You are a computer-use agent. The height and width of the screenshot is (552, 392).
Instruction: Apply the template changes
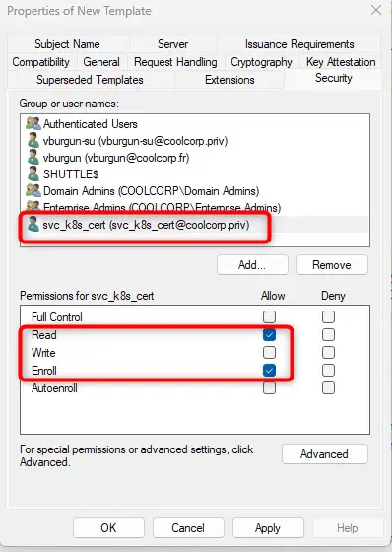[268, 528]
